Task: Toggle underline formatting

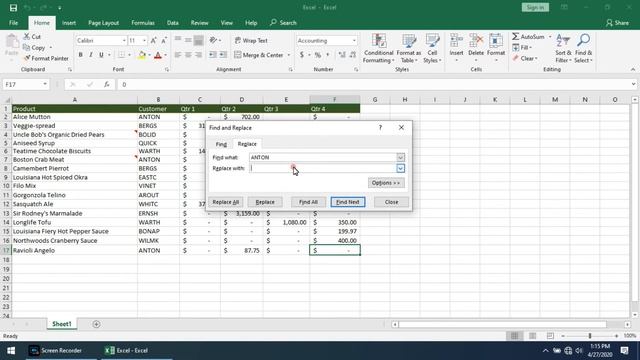Action: 101,55
